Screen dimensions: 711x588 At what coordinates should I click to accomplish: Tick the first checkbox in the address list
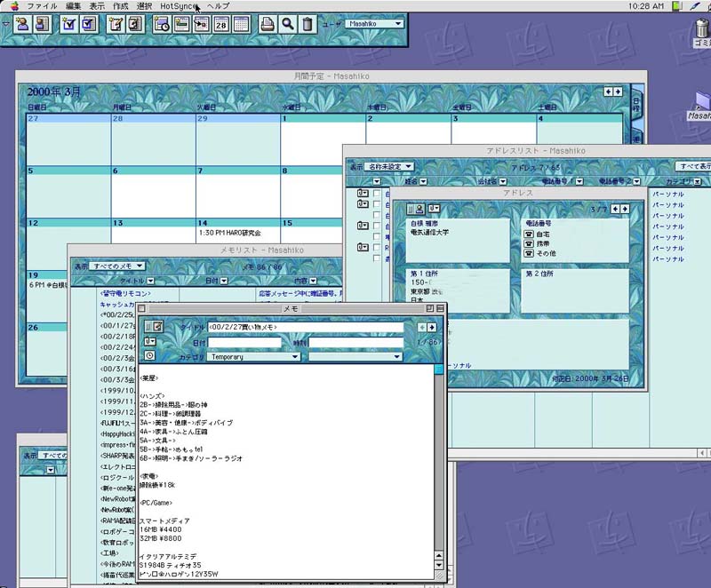tap(377, 193)
